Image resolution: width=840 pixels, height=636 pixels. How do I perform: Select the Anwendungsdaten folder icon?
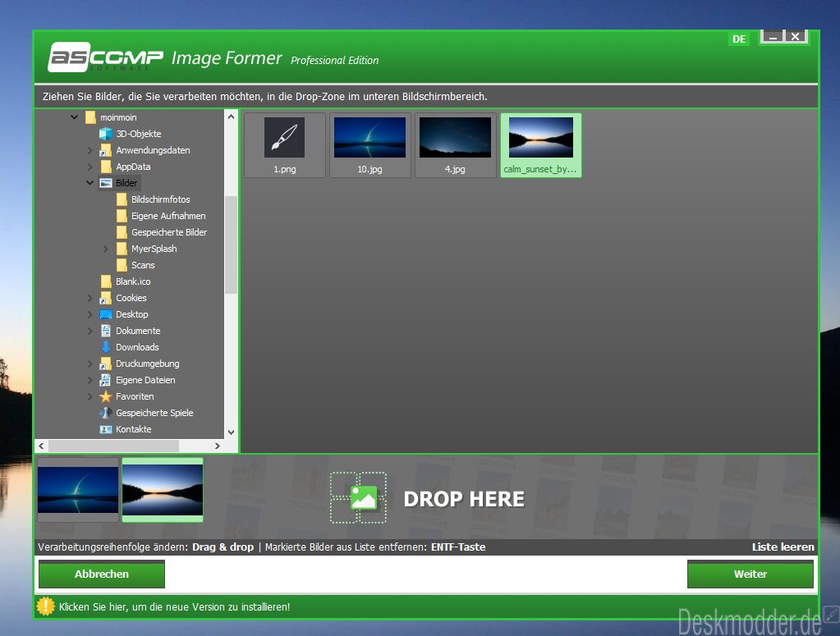click(x=106, y=150)
